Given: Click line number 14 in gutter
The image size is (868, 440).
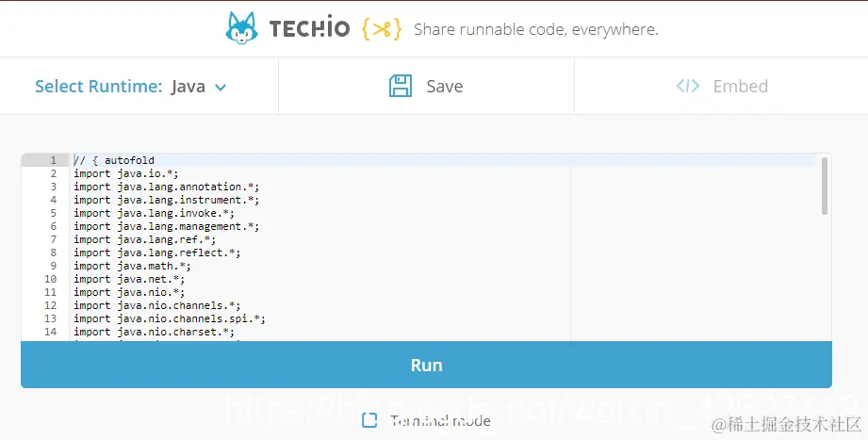Looking at the screenshot, I should 50,332.
